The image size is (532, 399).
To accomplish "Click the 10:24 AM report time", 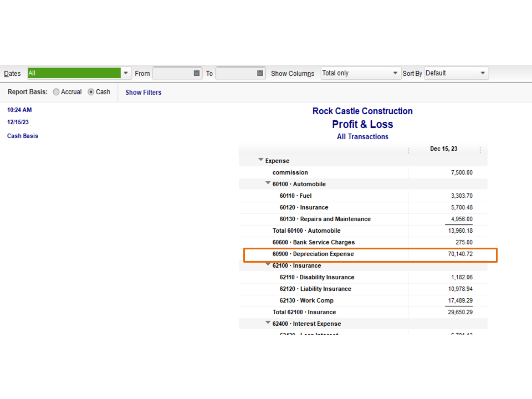I will pos(19,110).
